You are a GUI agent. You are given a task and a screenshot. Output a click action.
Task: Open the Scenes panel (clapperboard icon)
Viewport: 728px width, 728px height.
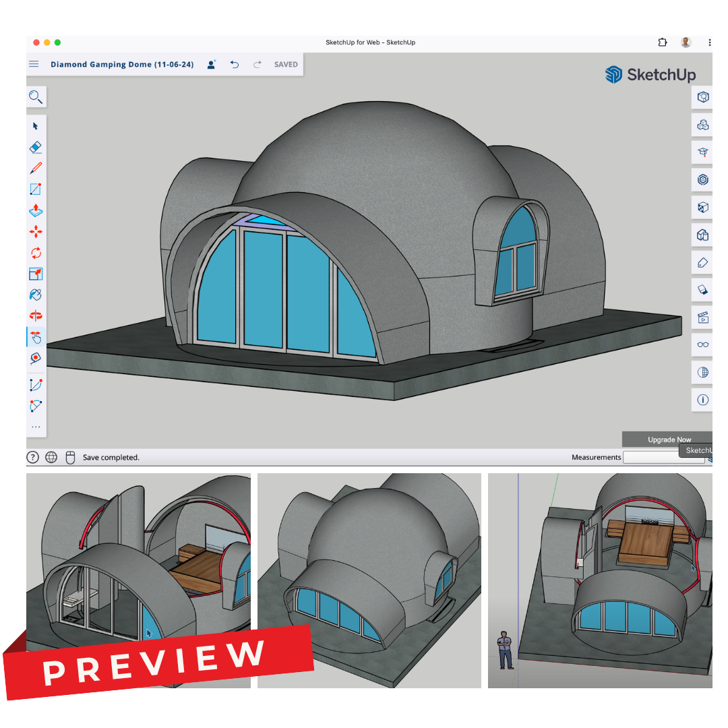coord(702,317)
